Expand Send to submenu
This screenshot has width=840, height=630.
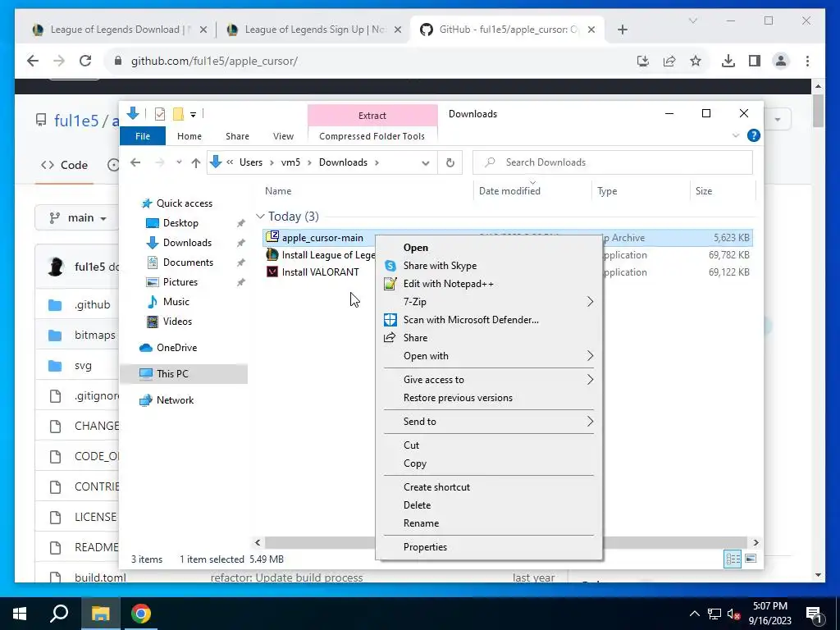pyautogui.click(x=590, y=421)
